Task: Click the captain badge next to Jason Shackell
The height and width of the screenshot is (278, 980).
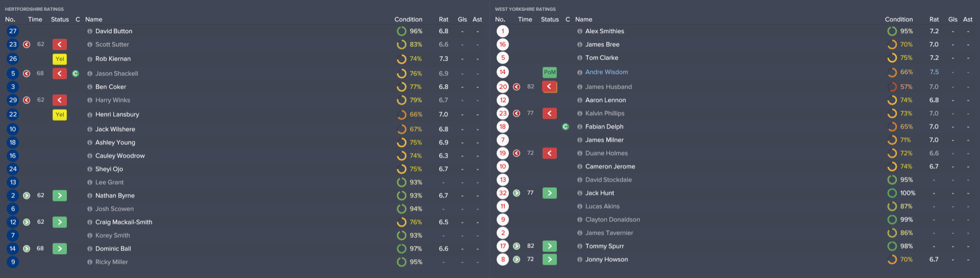Action: pos(76,73)
